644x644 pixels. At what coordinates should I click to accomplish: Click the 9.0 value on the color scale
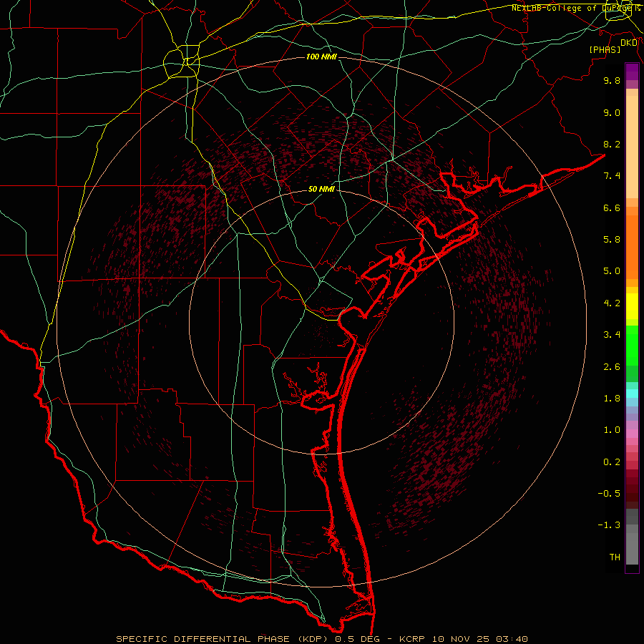point(612,112)
